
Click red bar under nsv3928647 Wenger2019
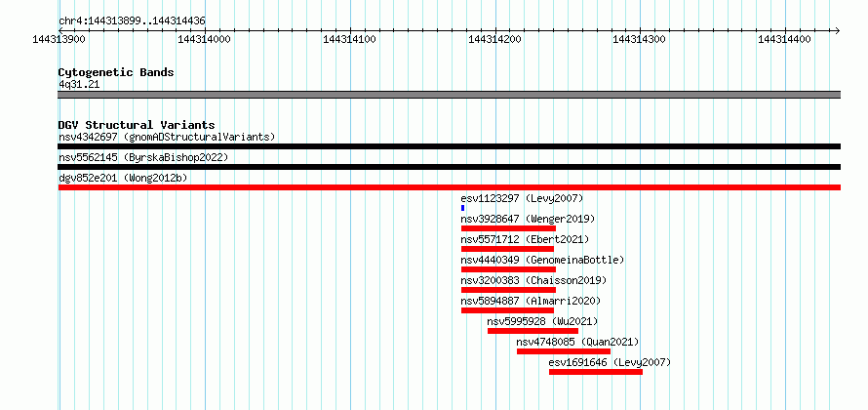508,228
